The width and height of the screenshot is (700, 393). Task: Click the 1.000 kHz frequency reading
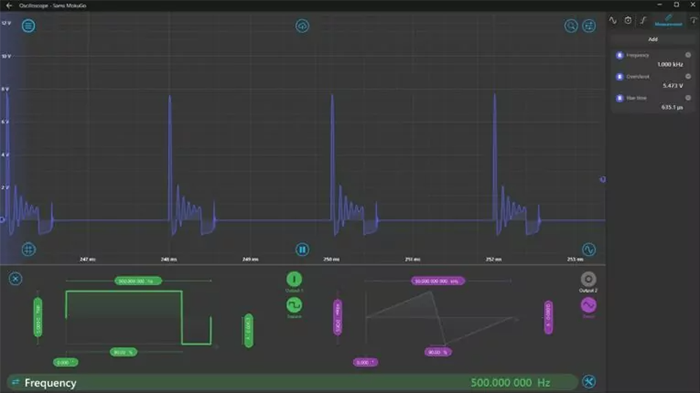click(670, 64)
